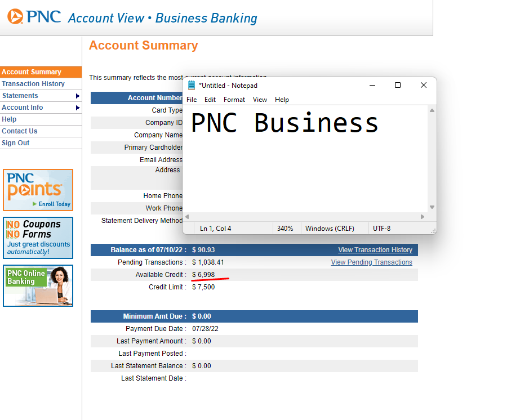Click the Last Payment Amount $ 0.00 value
520x420 pixels.
click(x=201, y=341)
